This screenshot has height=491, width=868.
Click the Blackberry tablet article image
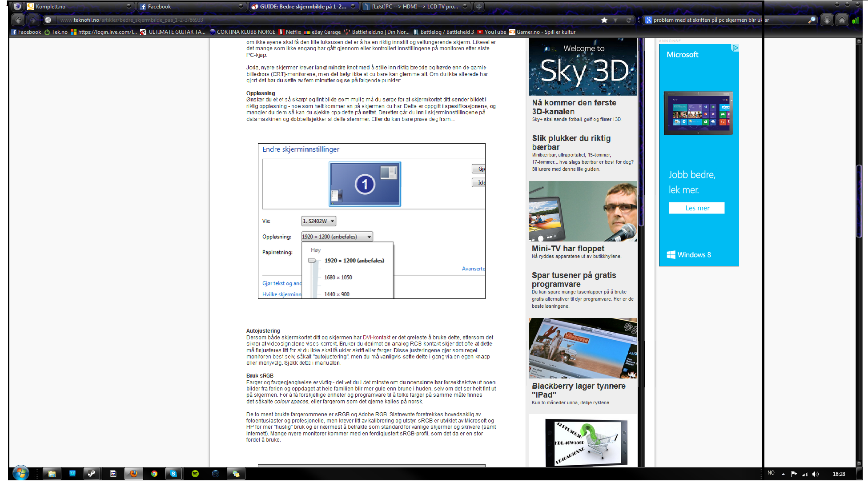coord(583,348)
